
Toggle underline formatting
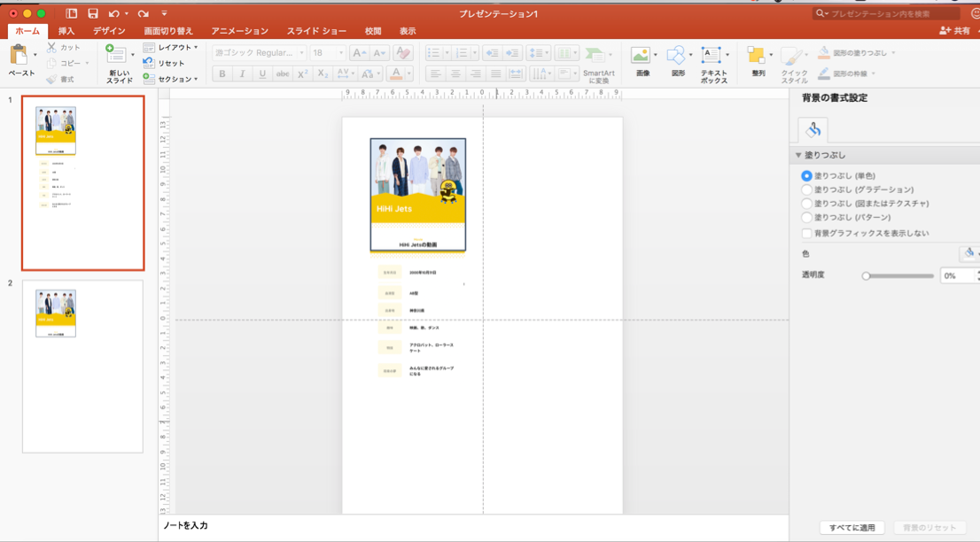262,74
